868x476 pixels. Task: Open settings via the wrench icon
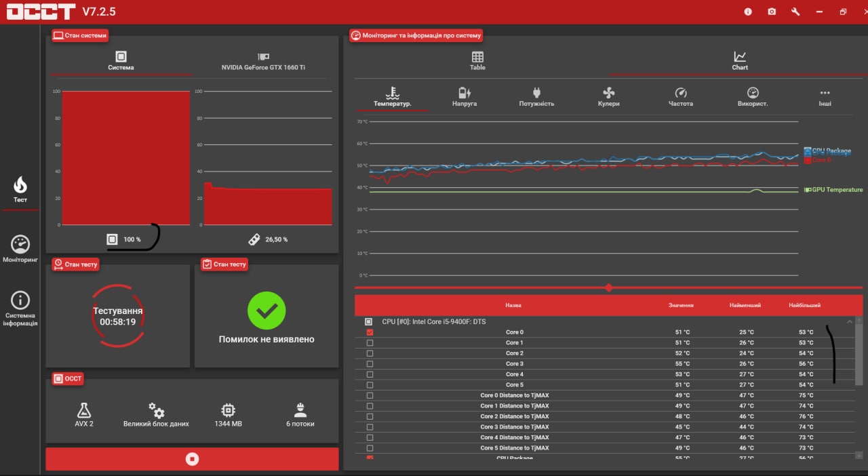[x=795, y=12]
